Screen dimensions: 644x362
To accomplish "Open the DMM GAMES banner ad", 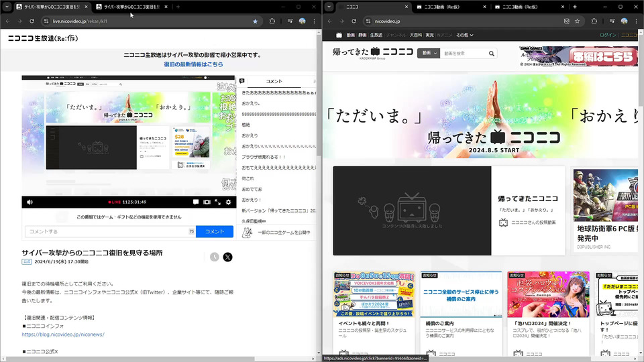I will pyautogui.click(x=578, y=56).
